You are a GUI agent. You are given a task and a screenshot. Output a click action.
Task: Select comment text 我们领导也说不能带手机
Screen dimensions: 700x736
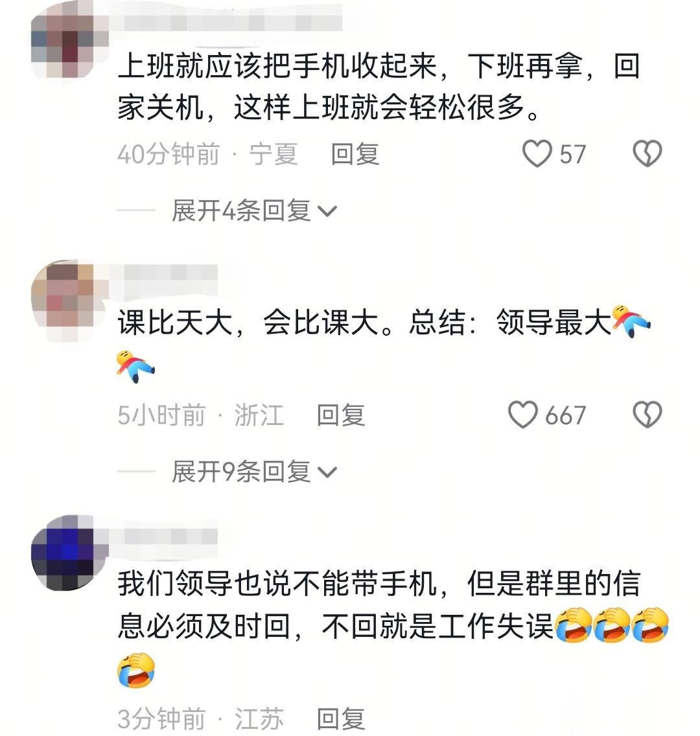[277, 584]
